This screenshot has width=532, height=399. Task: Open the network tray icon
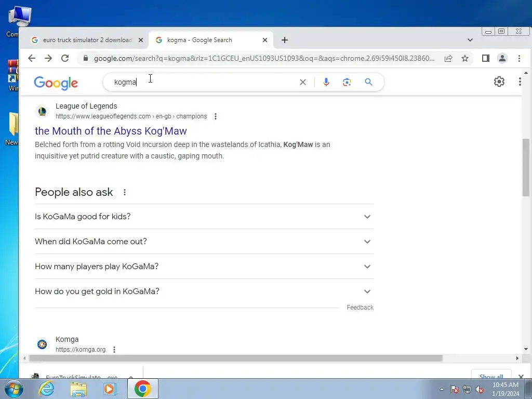coord(467,390)
